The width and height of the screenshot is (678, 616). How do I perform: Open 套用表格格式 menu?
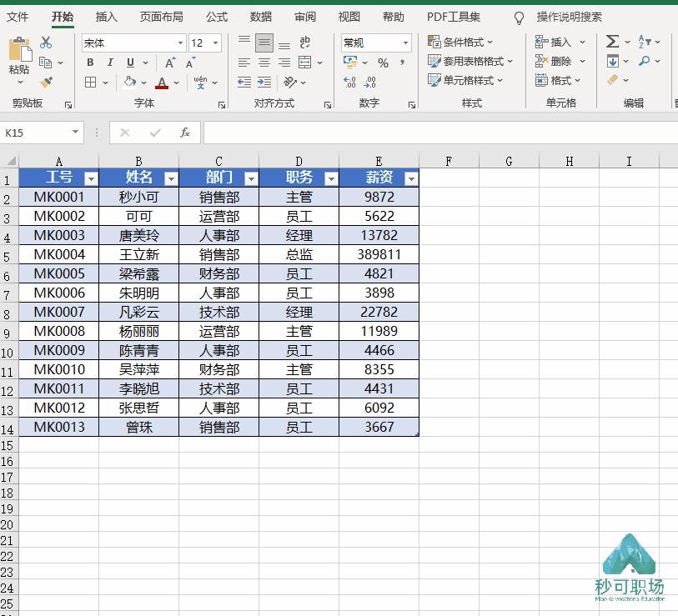click(x=470, y=62)
